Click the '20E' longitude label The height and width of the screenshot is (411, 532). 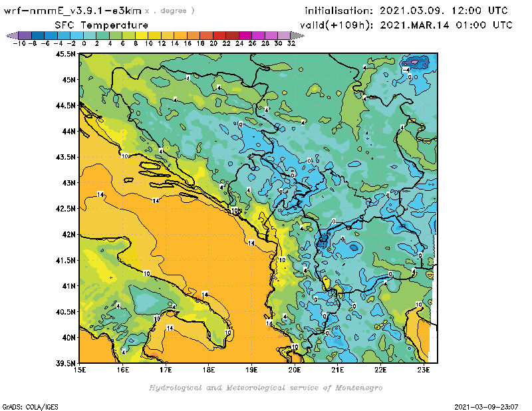(x=295, y=370)
